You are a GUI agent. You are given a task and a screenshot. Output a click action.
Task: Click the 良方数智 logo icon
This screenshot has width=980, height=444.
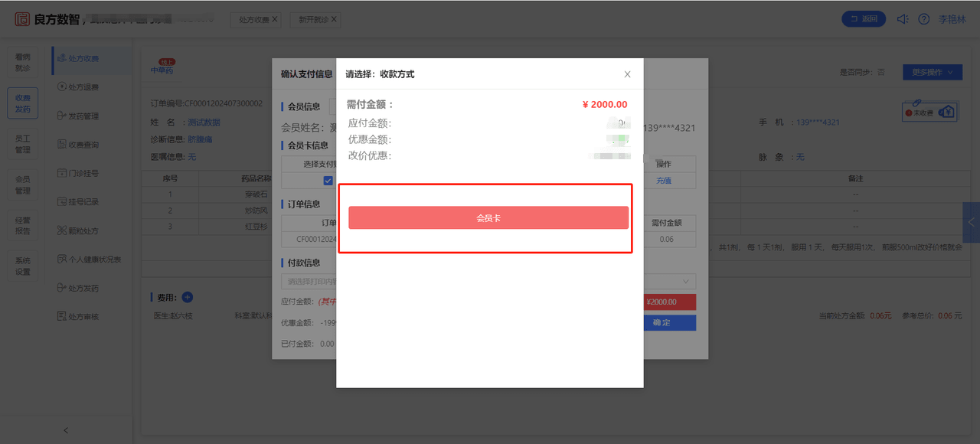click(x=22, y=19)
